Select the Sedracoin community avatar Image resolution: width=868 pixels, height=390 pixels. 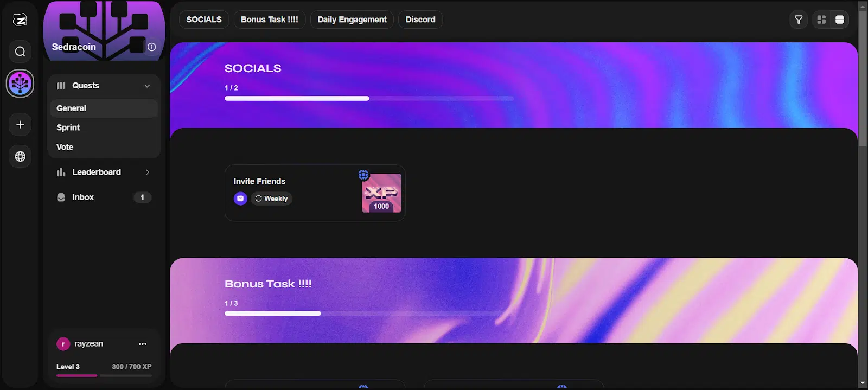20,84
